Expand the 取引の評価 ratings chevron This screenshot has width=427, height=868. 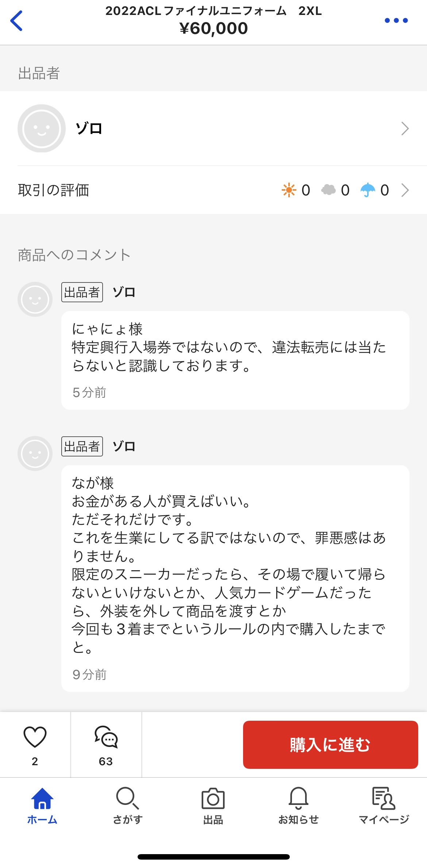[x=405, y=190]
